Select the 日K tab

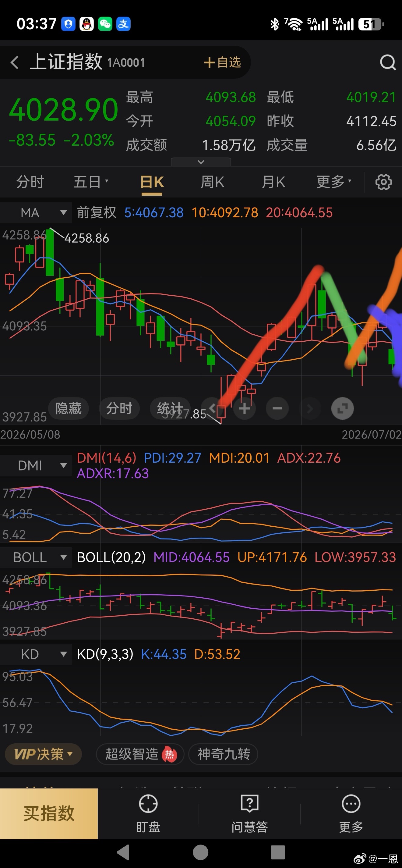coord(152,182)
